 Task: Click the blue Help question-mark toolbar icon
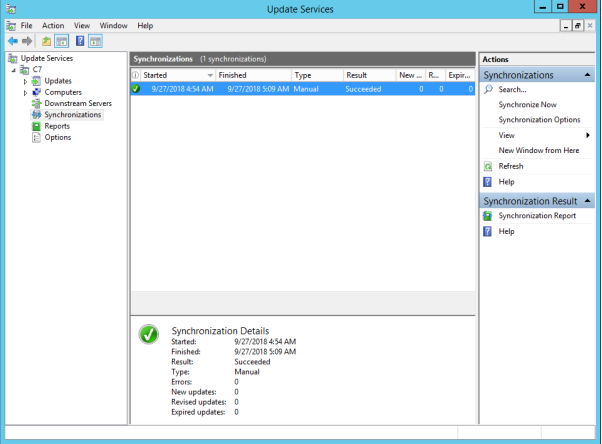coord(80,41)
